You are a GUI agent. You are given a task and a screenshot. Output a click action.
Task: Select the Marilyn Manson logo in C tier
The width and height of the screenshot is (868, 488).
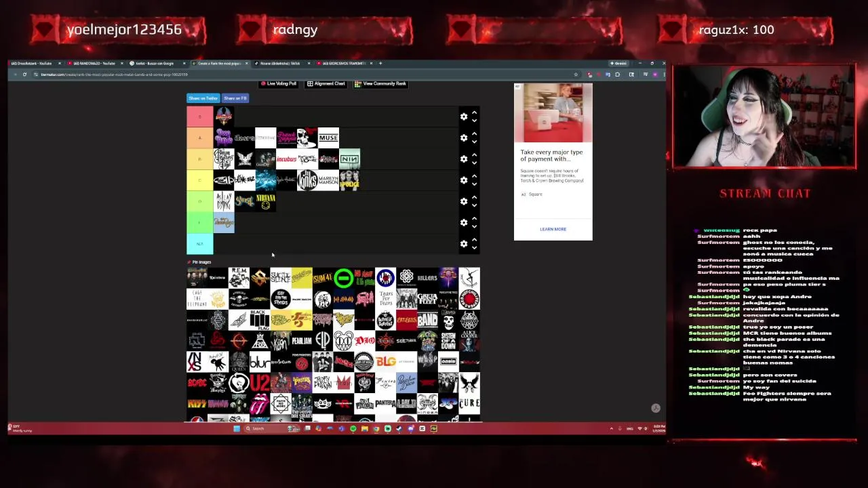tap(328, 180)
